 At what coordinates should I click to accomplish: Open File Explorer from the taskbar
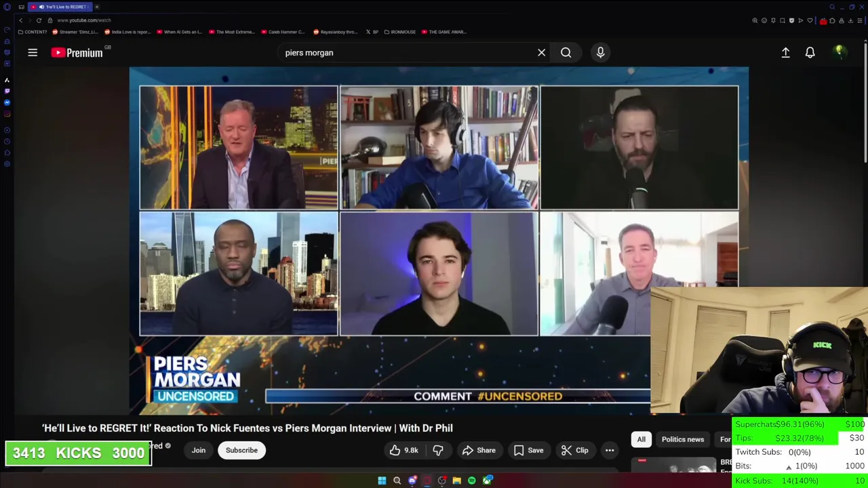coord(456,481)
